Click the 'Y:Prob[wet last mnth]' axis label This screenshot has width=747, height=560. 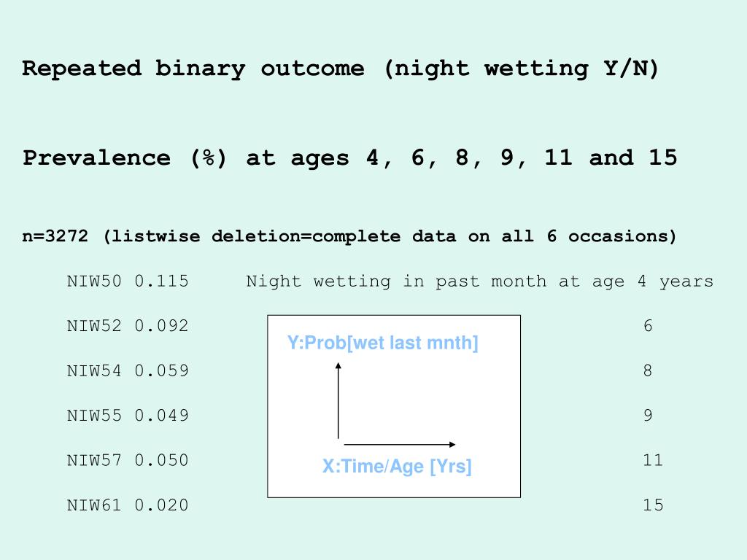[x=382, y=343]
